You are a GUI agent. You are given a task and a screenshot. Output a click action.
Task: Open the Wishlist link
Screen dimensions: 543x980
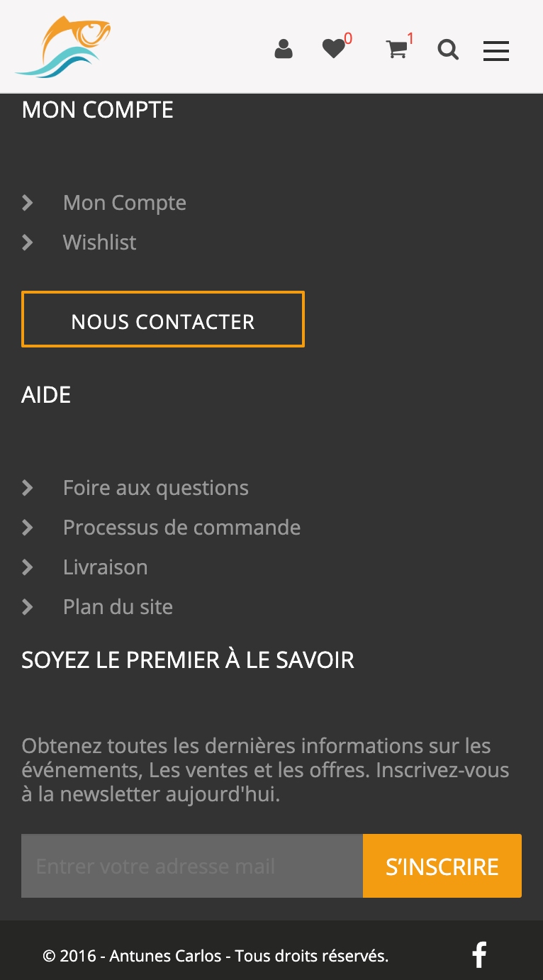(99, 243)
